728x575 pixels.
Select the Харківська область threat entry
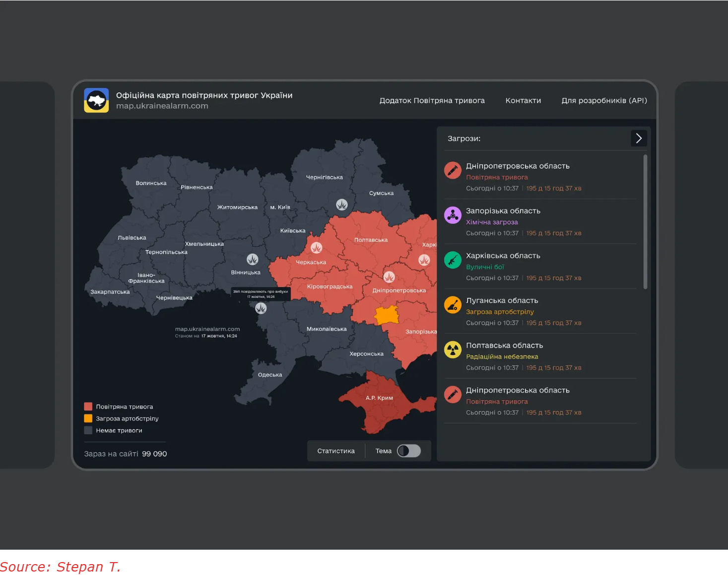point(540,266)
